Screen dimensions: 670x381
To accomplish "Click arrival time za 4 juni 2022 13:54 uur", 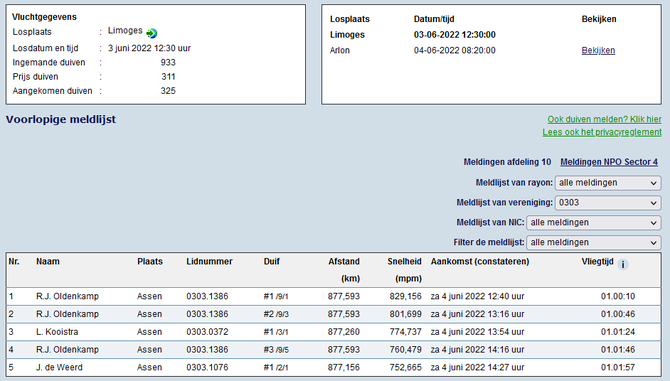I will [x=477, y=332].
